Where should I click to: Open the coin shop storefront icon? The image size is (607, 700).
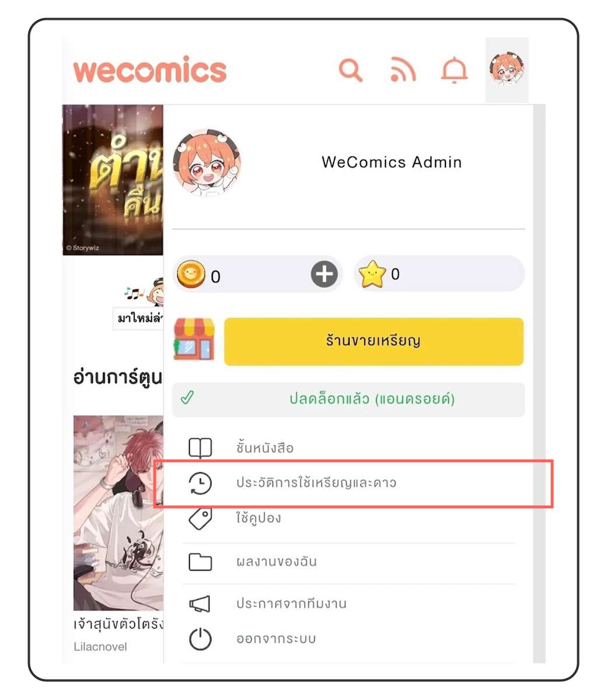pos(194,339)
